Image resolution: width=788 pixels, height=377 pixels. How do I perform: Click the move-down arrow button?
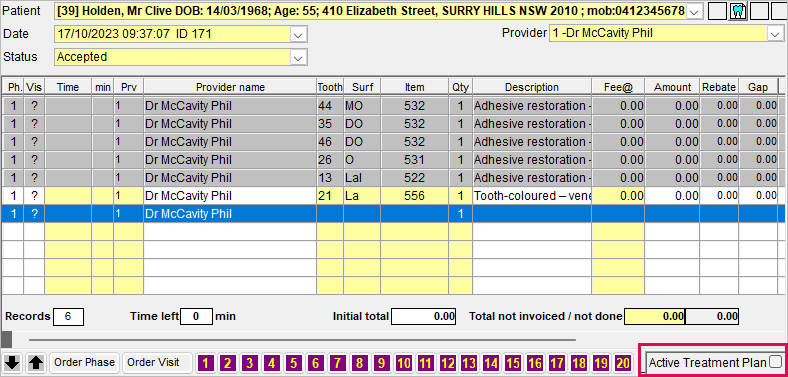(x=13, y=362)
